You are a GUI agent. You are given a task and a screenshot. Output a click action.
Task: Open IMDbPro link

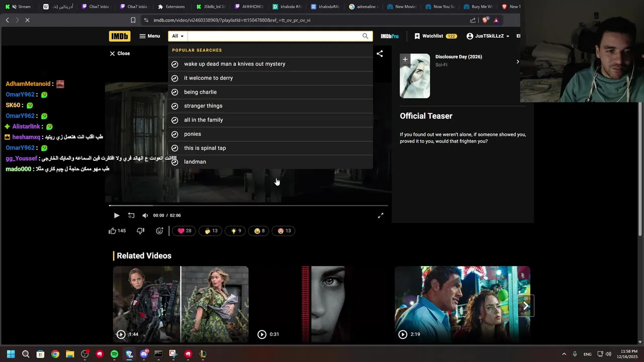pos(389,36)
